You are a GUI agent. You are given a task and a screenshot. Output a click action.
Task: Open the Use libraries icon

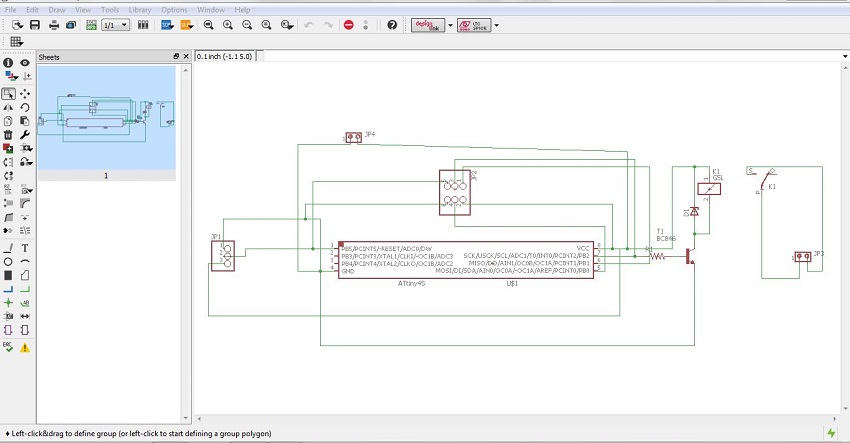click(143, 25)
